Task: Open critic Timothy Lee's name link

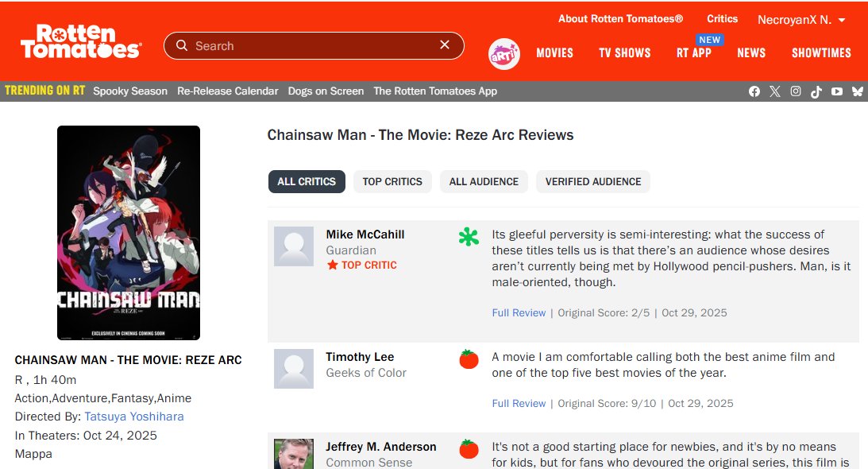Action: tap(360, 357)
